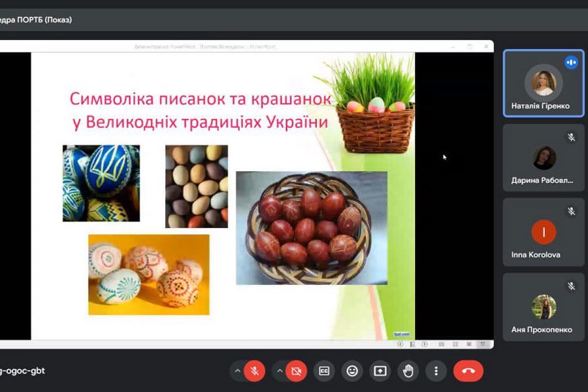Click Наталія Гіренко's profile photo
Viewport: 588px width, 392px height.
544,83
